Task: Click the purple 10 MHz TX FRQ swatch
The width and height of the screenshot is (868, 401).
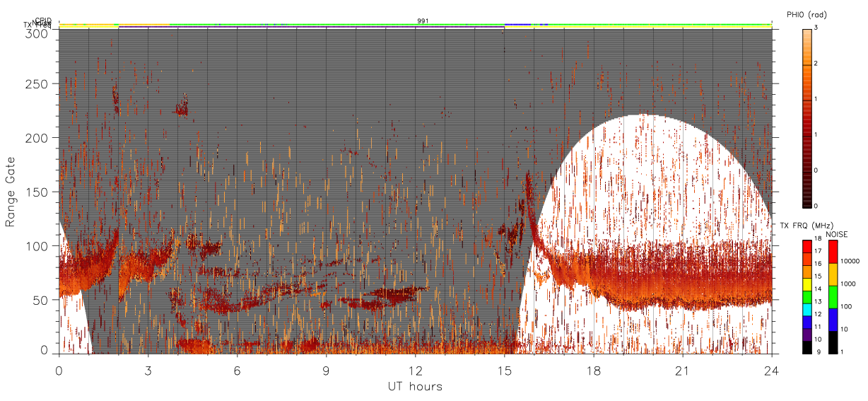Action: [807, 336]
